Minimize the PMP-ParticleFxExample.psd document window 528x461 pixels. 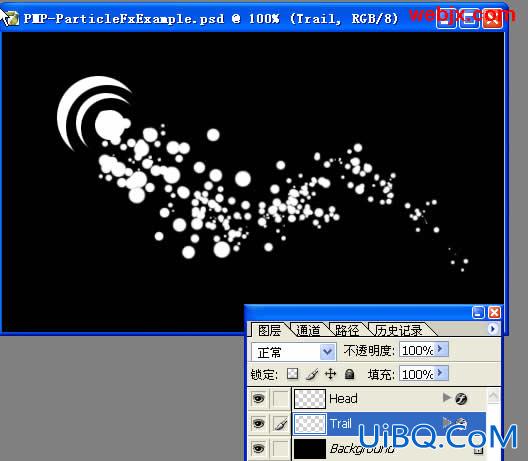tap(446, 20)
